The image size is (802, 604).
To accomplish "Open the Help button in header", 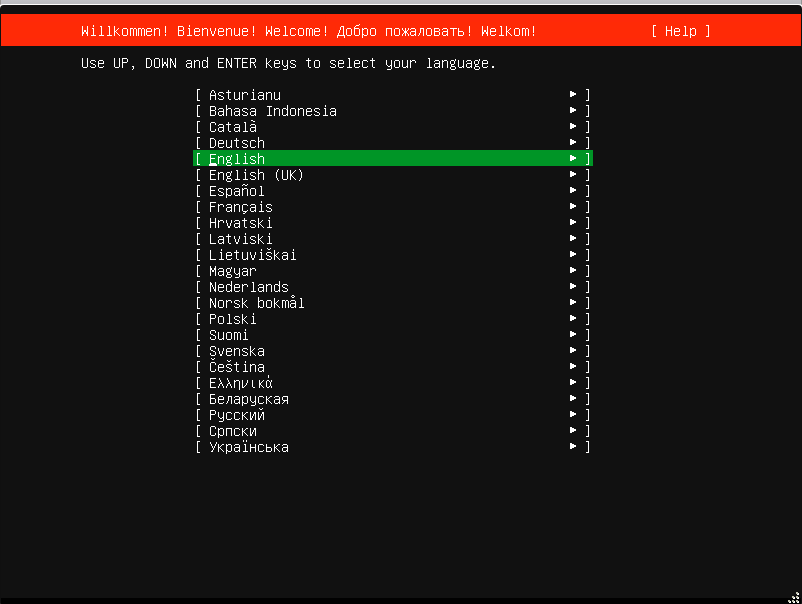I will click(680, 31).
